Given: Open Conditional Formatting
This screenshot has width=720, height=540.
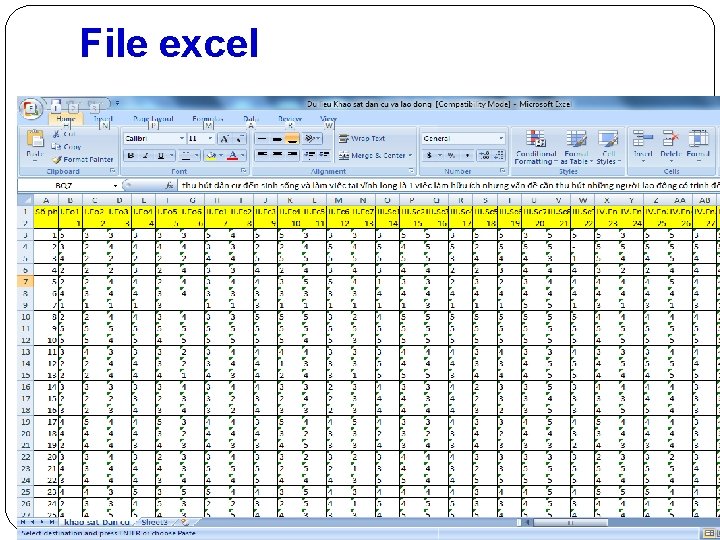Looking at the screenshot, I should (x=535, y=147).
